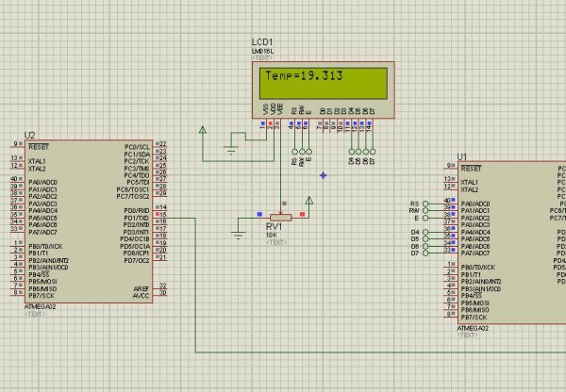Select the D6 terminal beside U1
Image resolution: width=566 pixels, height=392 pixels.
(425, 246)
